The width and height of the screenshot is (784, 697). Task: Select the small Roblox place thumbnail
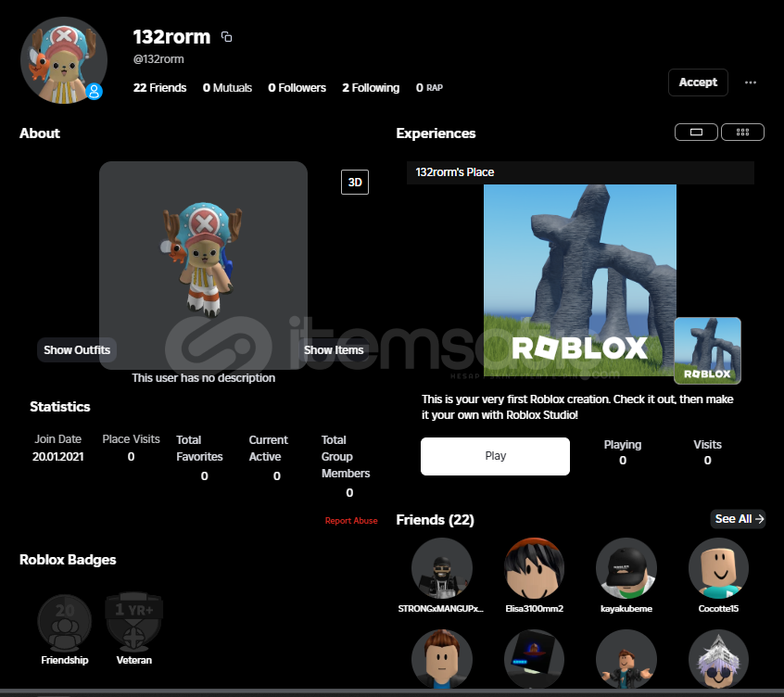(707, 350)
